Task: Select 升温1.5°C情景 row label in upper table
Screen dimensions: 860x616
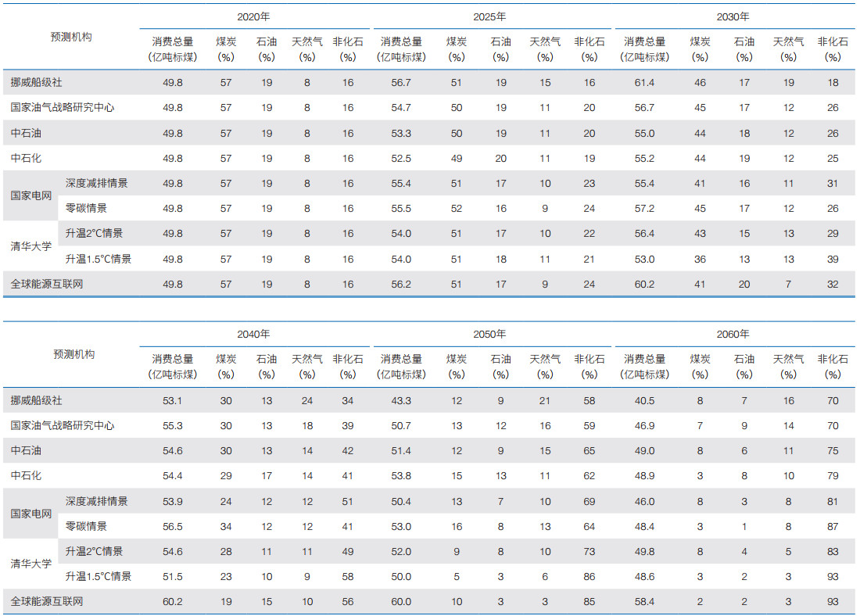Action: pos(99,259)
